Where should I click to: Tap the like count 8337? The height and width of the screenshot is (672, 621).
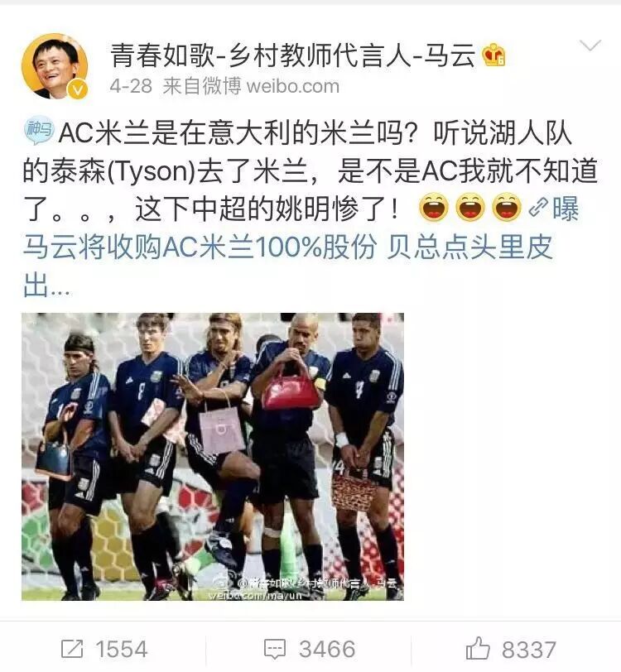click(x=529, y=650)
